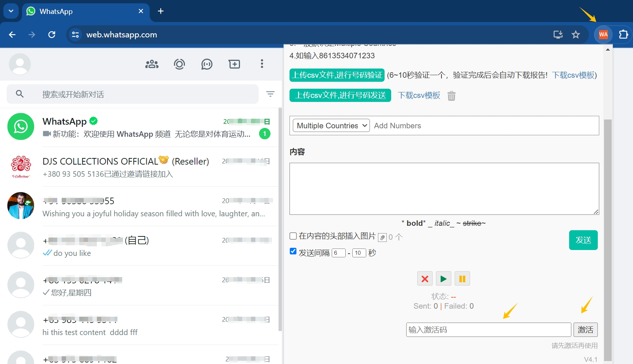Pause sending with the yellow pause button
633x364 pixels.
tap(462, 279)
